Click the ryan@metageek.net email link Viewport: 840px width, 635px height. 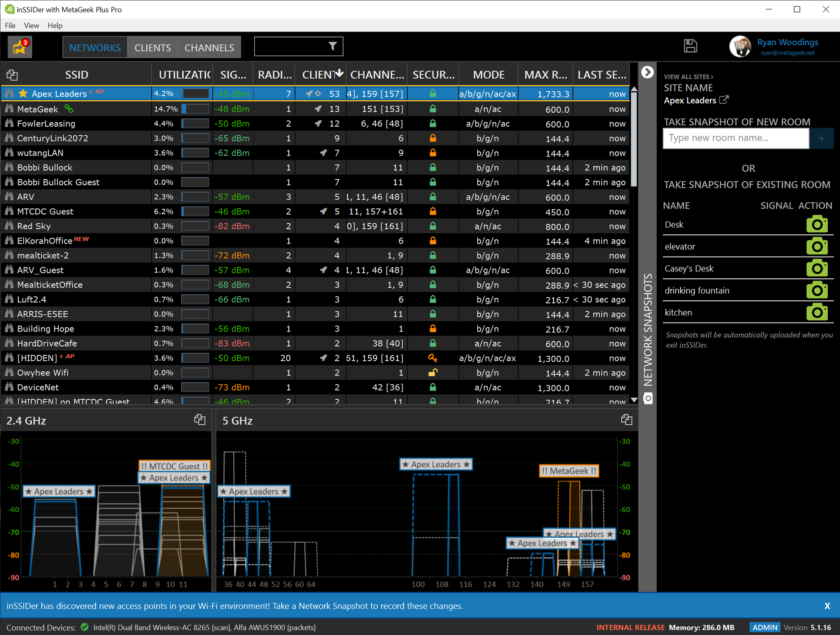click(x=787, y=53)
